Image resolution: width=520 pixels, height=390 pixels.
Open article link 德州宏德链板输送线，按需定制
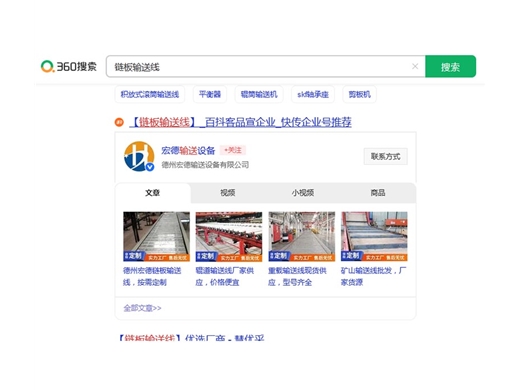point(152,276)
